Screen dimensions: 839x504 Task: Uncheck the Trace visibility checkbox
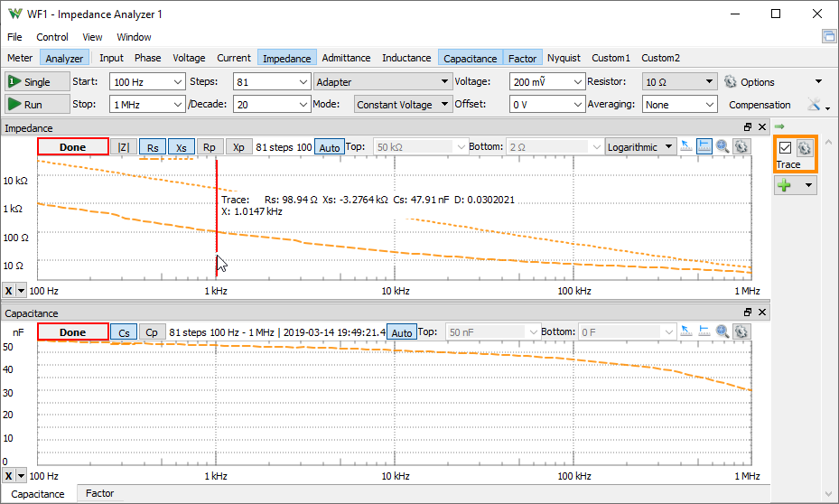pos(785,148)
